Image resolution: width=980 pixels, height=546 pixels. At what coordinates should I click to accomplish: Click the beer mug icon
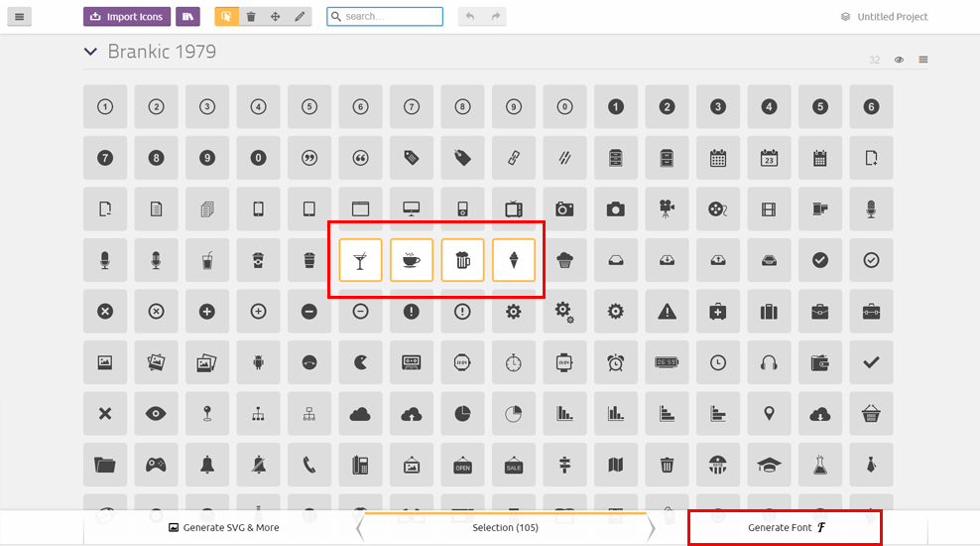coord(462,260)
